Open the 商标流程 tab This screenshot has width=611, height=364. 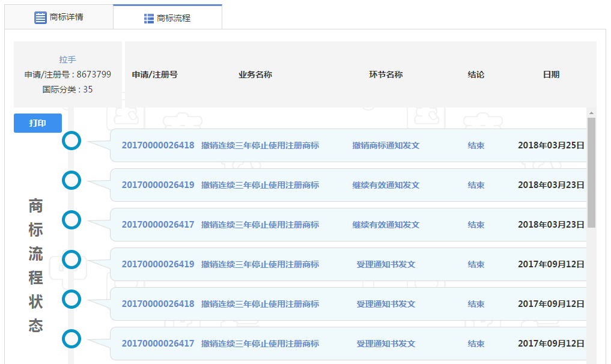pyautogui.click(x=168, y=18)
